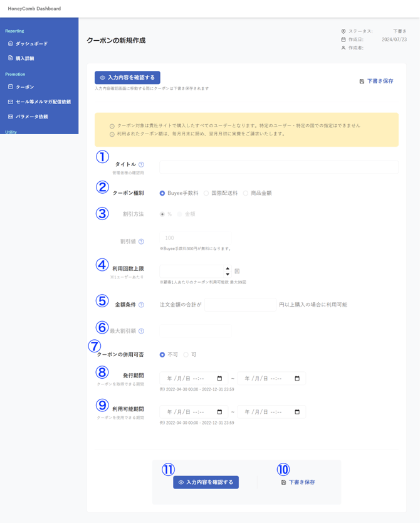Image resolution: width=420 pixels, height=523 pixels.
Task: Open calendar picker for 利用可能期間 start date
Action: pyautogui.click(x=219, y=412)
